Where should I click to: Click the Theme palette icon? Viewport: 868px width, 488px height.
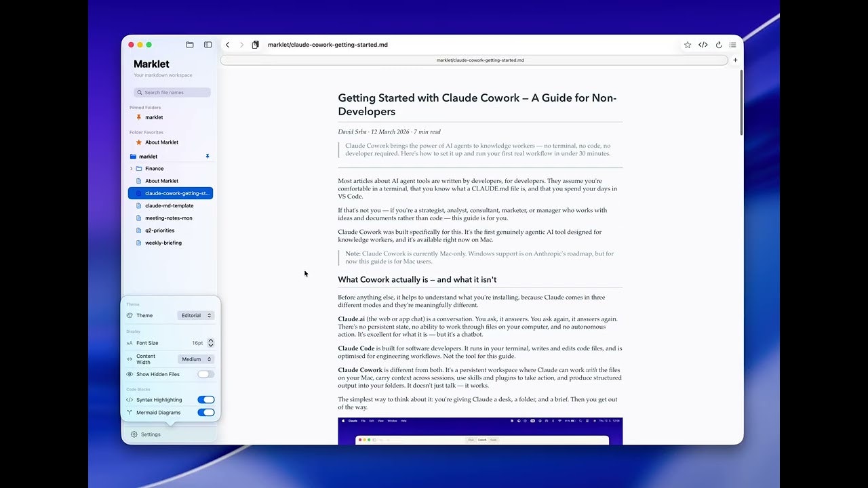click(130, 316)
